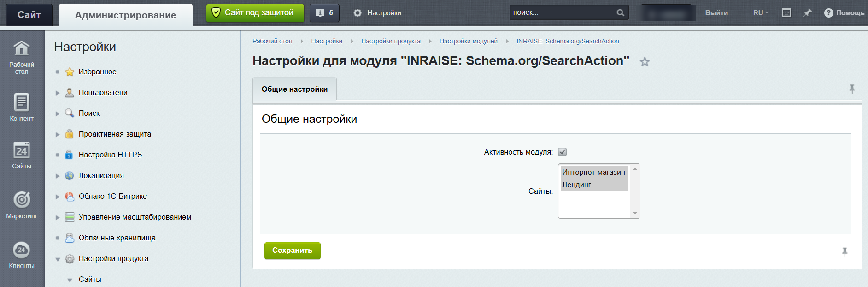Click the Управление масштабированием server icon
The image size is (868, 287).
70,217
